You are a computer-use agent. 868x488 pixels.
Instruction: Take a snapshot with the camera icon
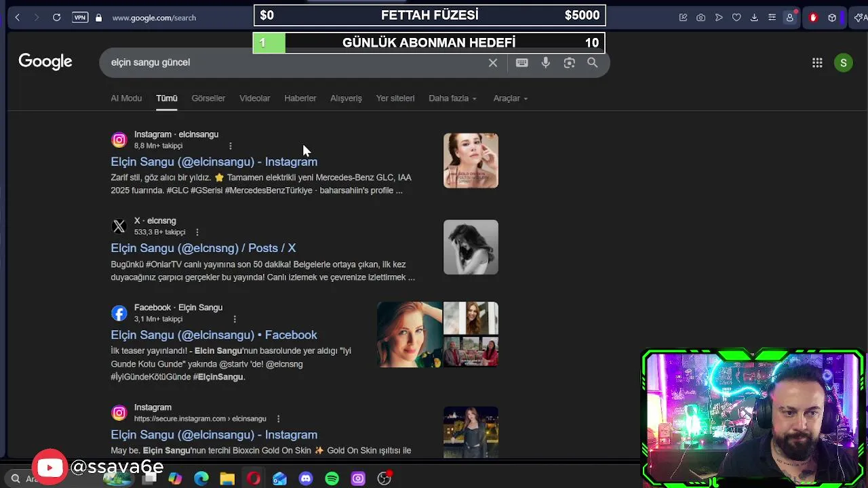coord(701,18)
